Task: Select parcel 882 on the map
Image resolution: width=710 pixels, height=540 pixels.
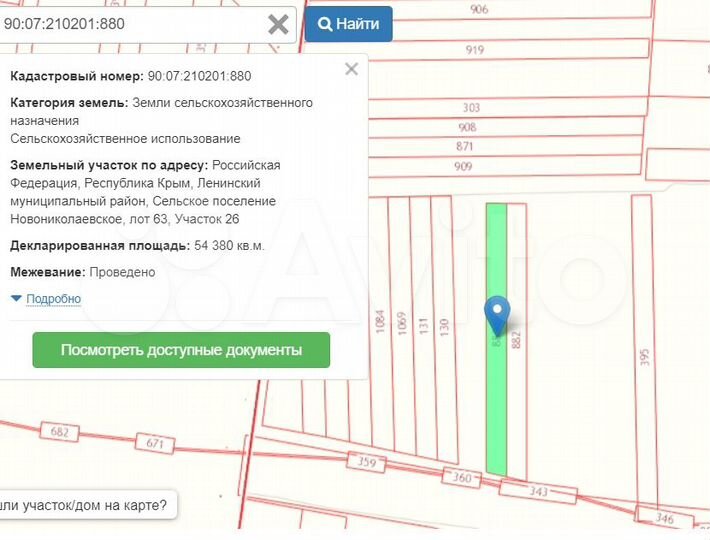Action: point(516,340)
